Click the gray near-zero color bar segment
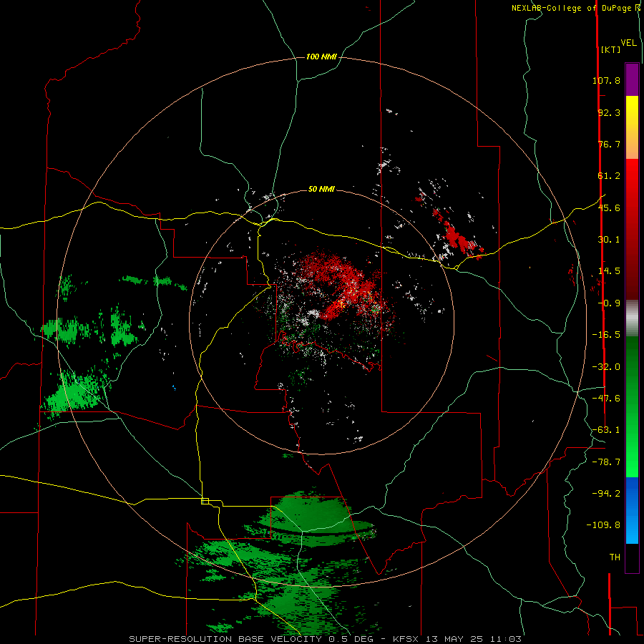Screen dimensions: 644x644 coord(632,318)
